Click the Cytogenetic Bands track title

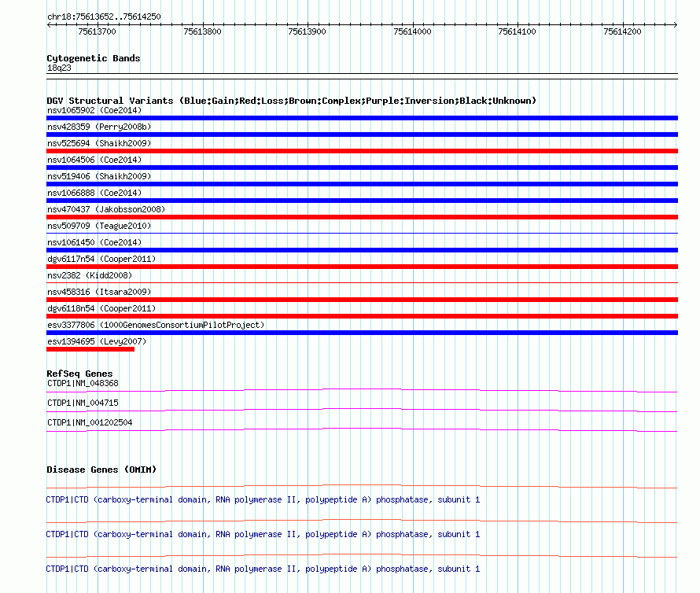point(94,58)
